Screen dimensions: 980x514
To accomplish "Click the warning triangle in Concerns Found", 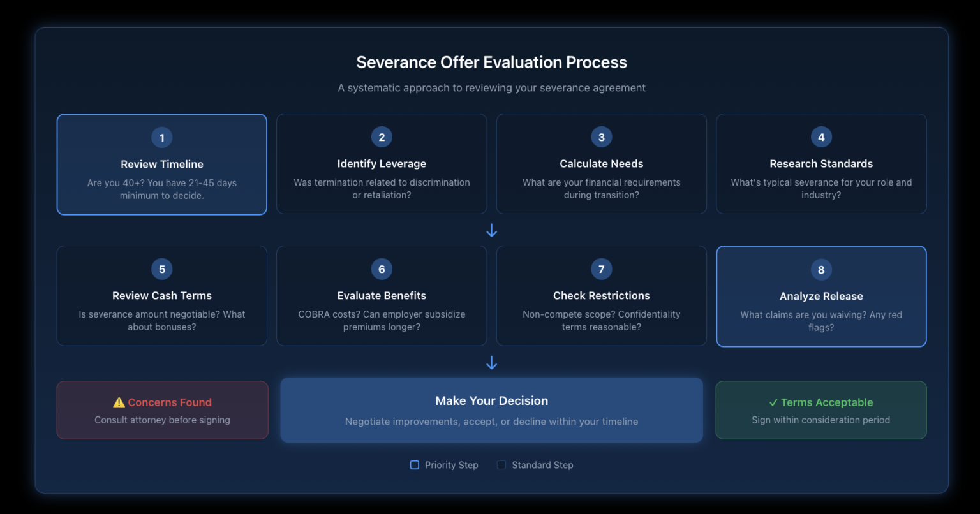I will coord(119,402).
